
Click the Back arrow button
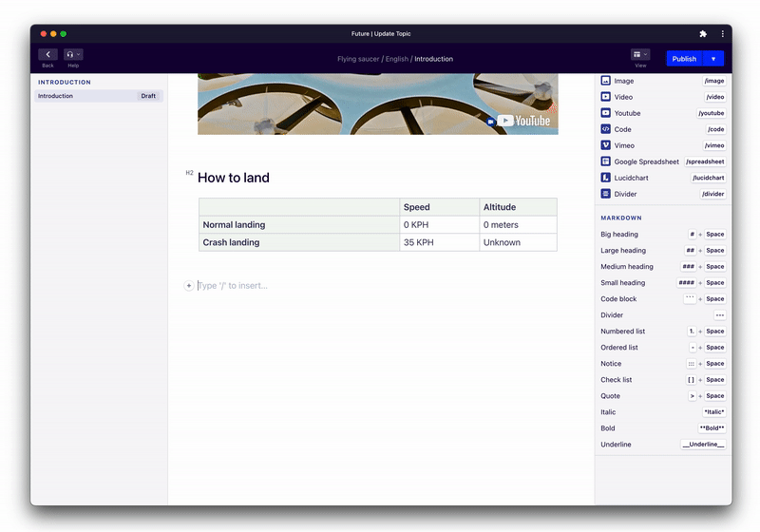tap(47, 54)
